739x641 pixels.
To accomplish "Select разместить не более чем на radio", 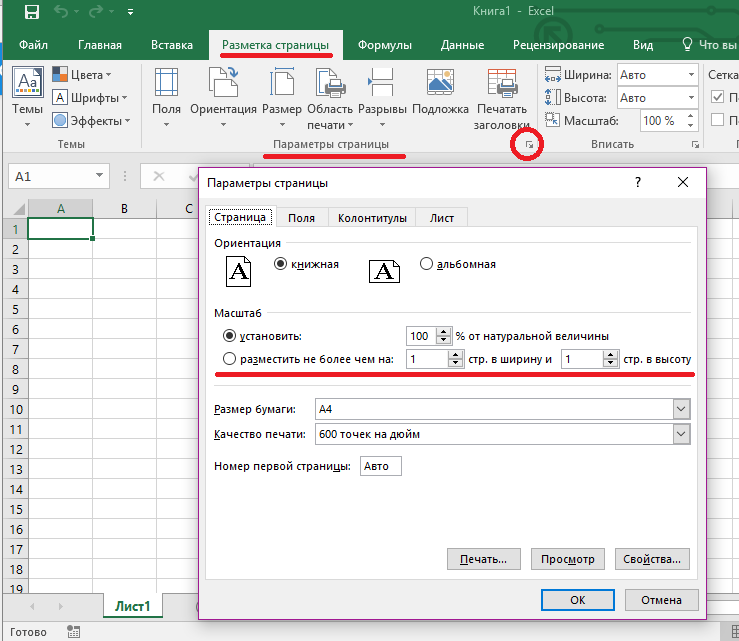I will [229, 359].
